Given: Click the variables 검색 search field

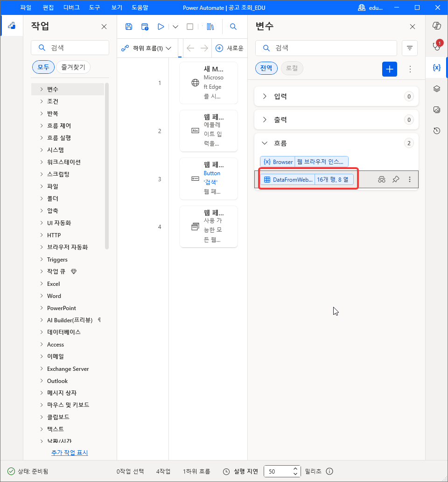Looking at the screenshot, I should [x=326, y=48].
